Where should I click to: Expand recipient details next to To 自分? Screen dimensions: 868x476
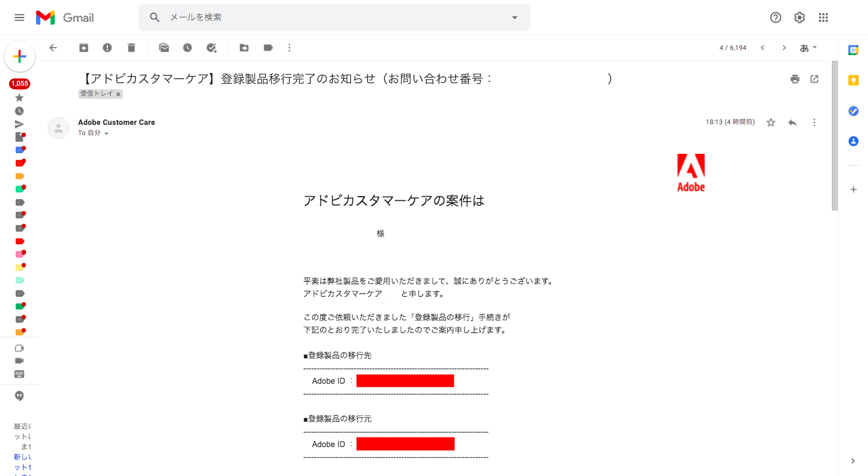click(x=107, y=133)
